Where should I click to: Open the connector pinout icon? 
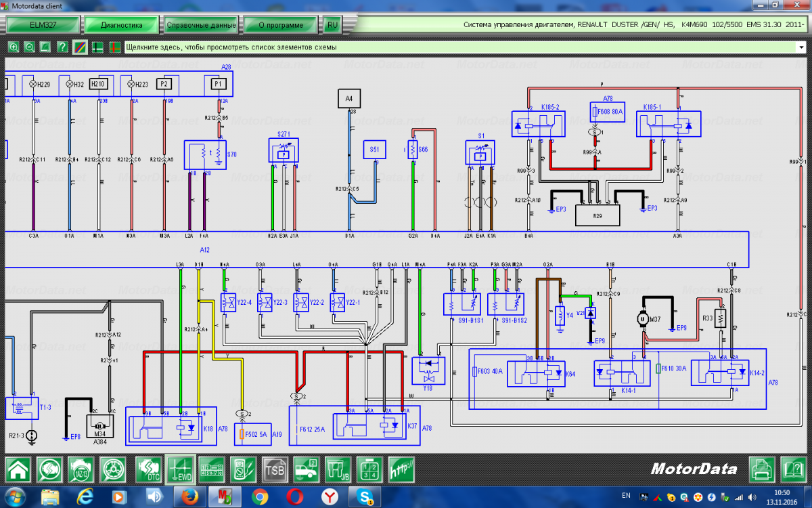[x=211, y=468]
